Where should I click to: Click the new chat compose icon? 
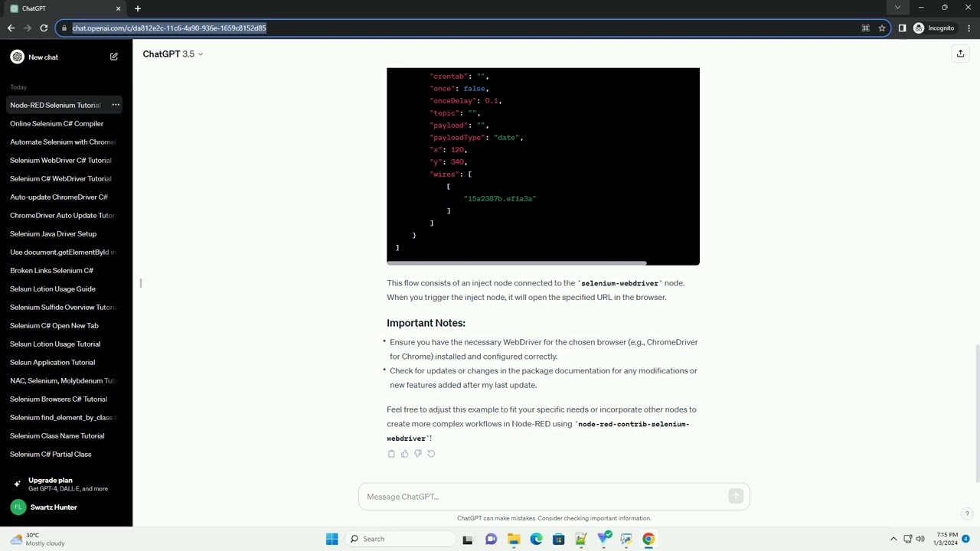[x=114, y=57]
